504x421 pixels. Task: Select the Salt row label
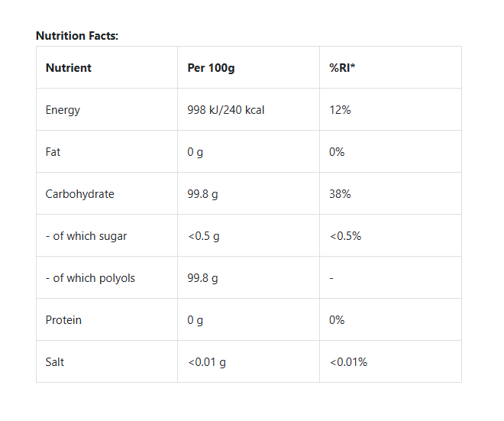[x=55, y=362]
